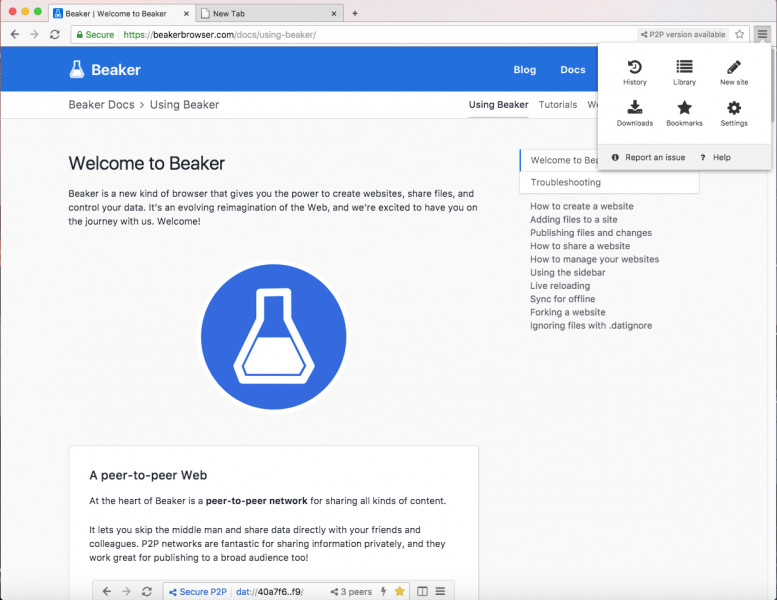Click the green Secure lock indicator
Image resolution: width=777 pixels, height=600 pixels.
95,35
